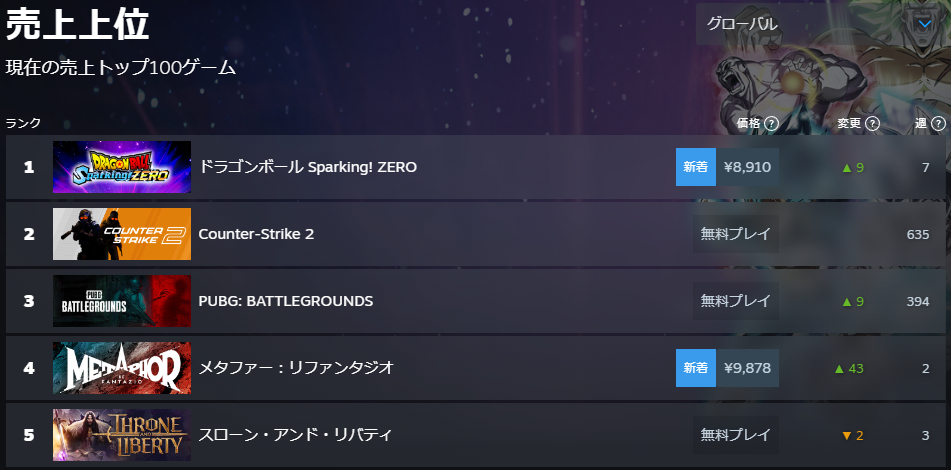Screen dimensions: 951x470
Task: Click the Metaphor ReFantazio capsule image
Action: coord(121,368)
